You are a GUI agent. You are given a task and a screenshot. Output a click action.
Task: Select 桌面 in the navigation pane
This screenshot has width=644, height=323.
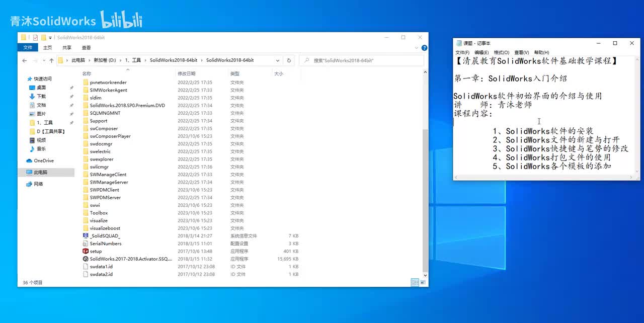tap(41, 88)
